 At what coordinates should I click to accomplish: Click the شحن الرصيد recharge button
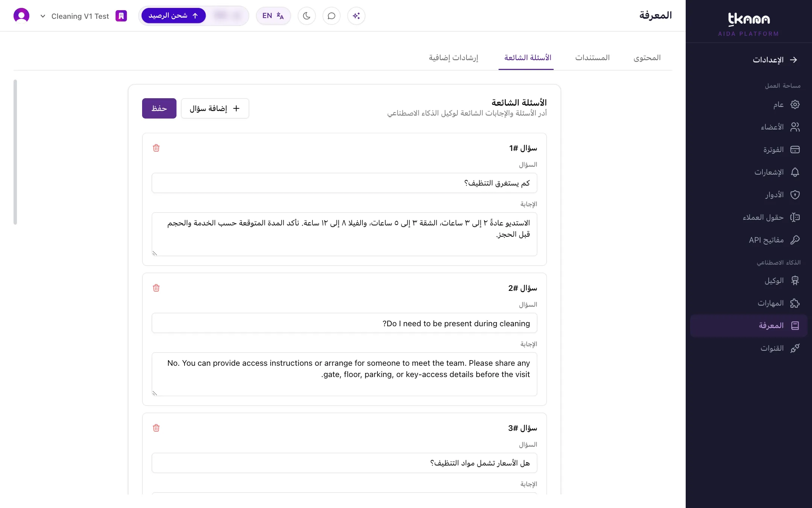pos(174,16)
